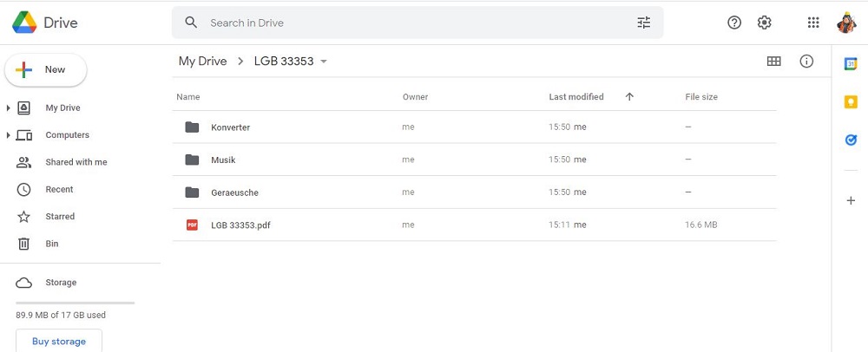Click the storage usage progress bar
Image resolution: width=868 pixels, height=352 pixels.
[x=76, y=303]
